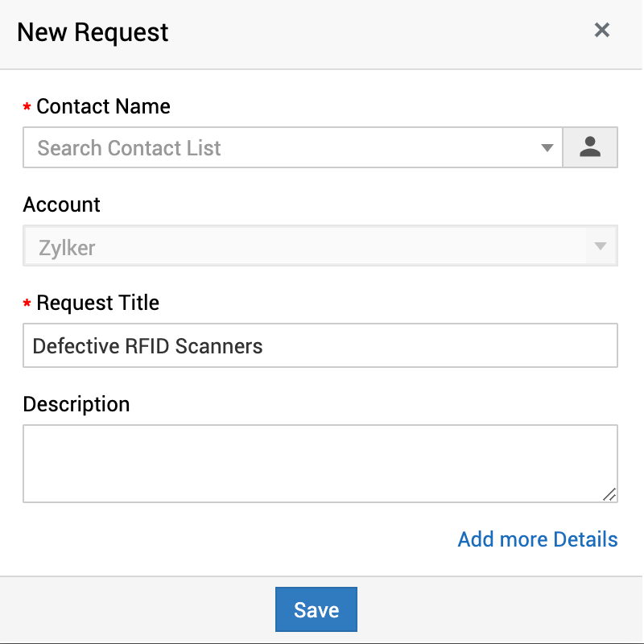Click the New Request dialog heading
Screen dimensions: 644x644
[x=93, y=32]
